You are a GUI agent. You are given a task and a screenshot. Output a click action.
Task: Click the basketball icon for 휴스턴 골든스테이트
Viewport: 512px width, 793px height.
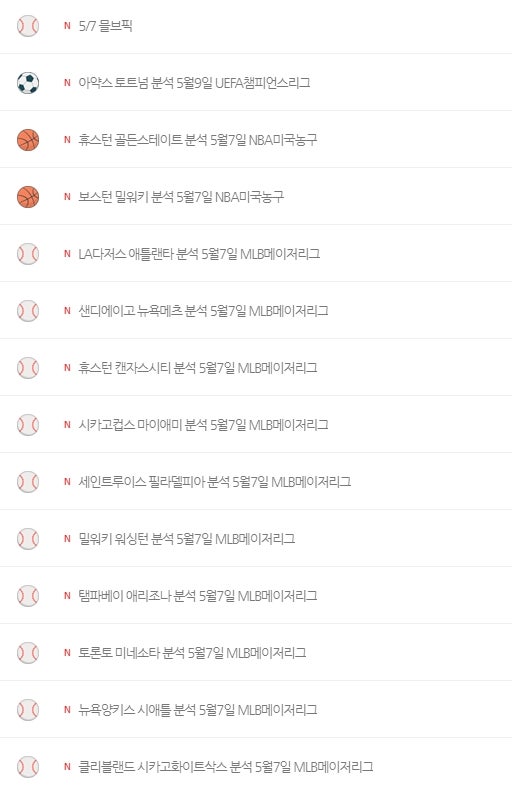(28, 140)
